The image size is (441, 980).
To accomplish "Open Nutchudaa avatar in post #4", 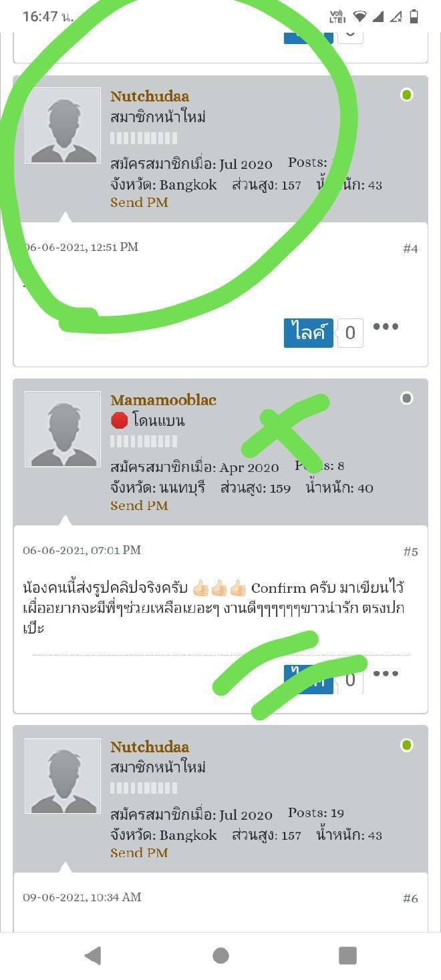I will [63, 126].
